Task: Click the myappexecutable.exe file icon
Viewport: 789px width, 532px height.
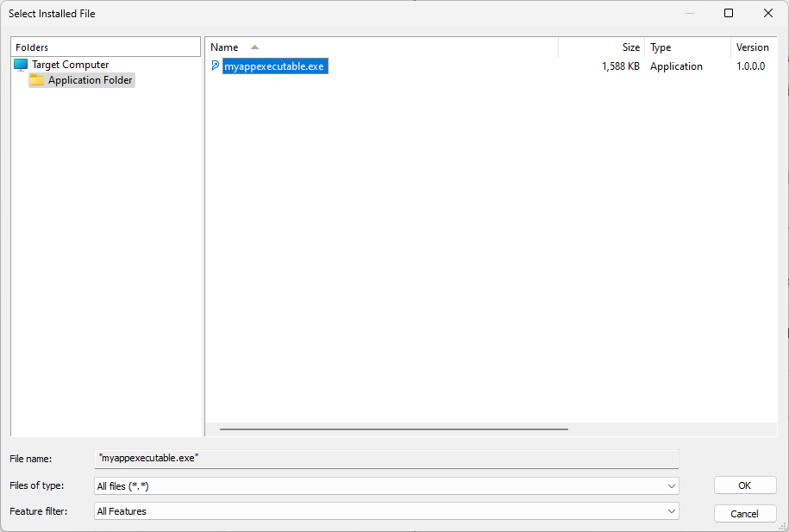Action: [x=216, y=66]
